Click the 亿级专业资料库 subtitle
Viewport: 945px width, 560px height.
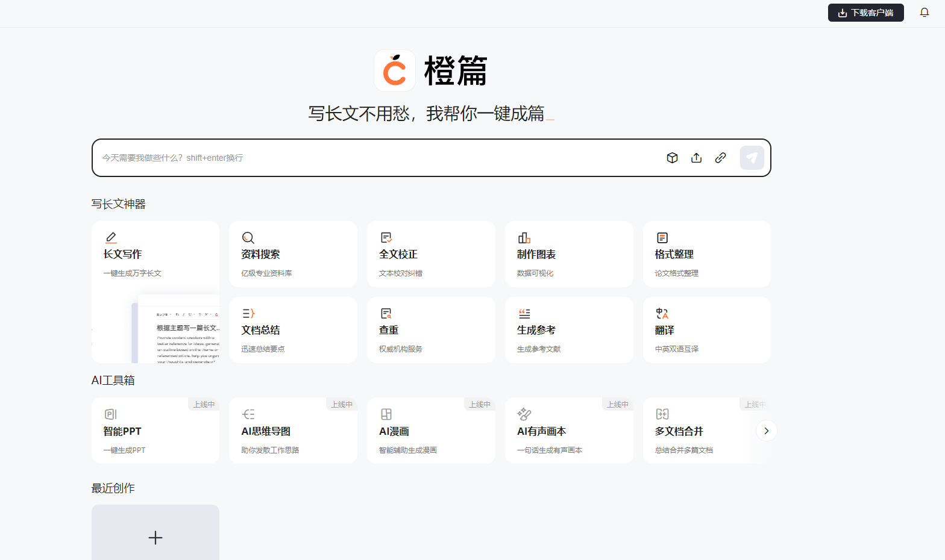pos(267,273)
